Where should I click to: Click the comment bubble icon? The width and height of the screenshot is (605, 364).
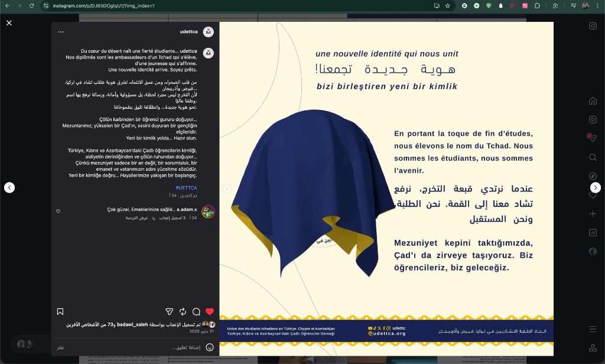tap(196, 311)
